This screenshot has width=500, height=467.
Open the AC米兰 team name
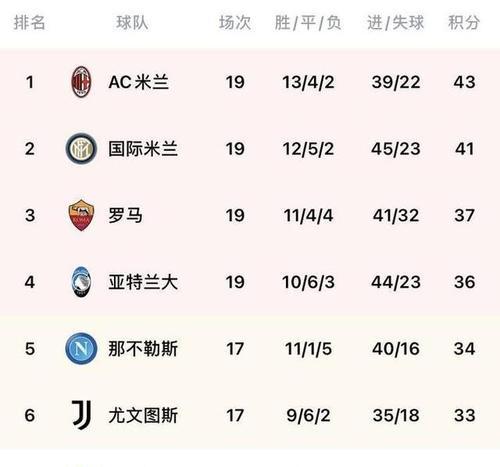139,82
